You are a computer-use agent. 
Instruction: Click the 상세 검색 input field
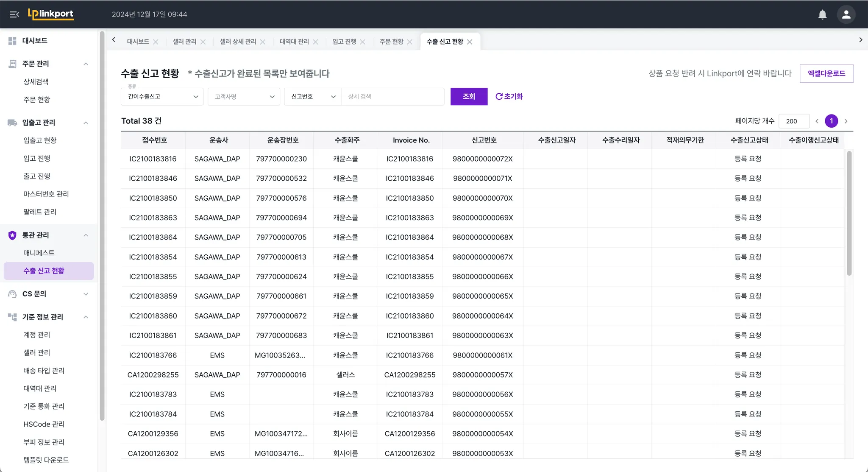coord(392,97)
